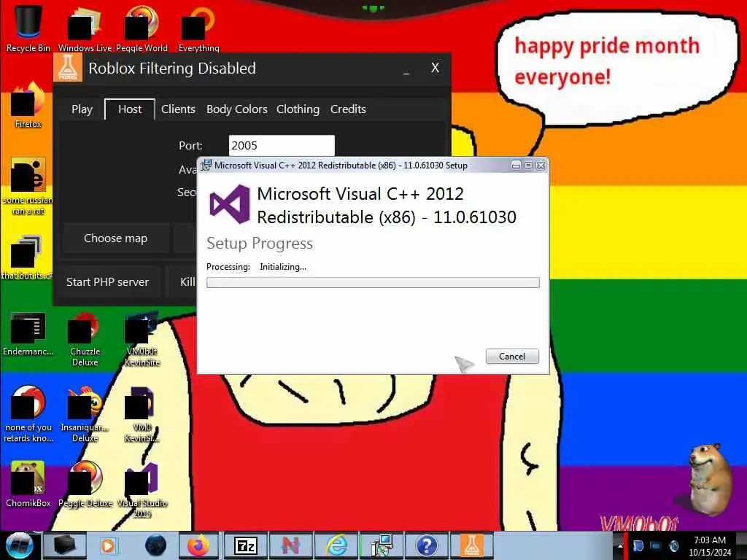Switch to the Clothing tab
The image size is (747, 560).
click(298, 109)
